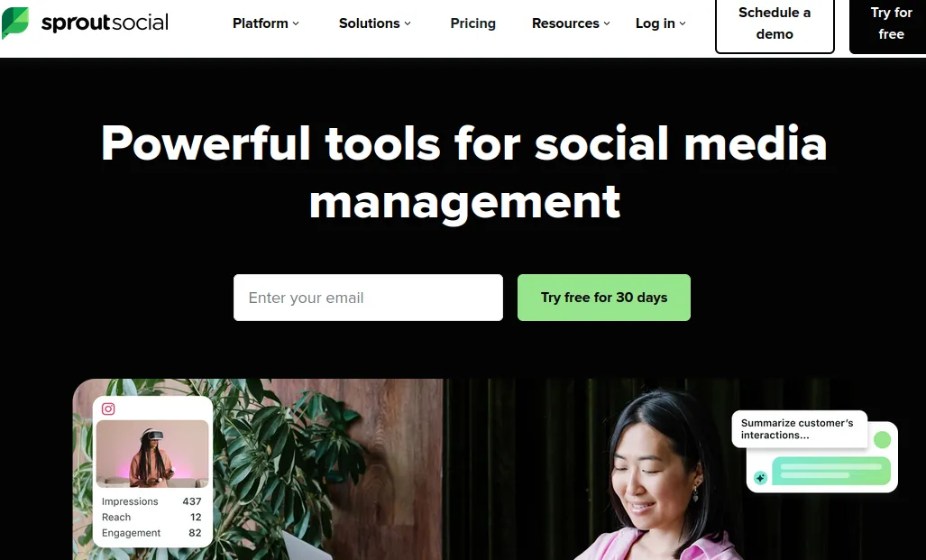Click the sproutsocial wordmark text
This screenshot has height=560, width=926.
tap(105, 23)
